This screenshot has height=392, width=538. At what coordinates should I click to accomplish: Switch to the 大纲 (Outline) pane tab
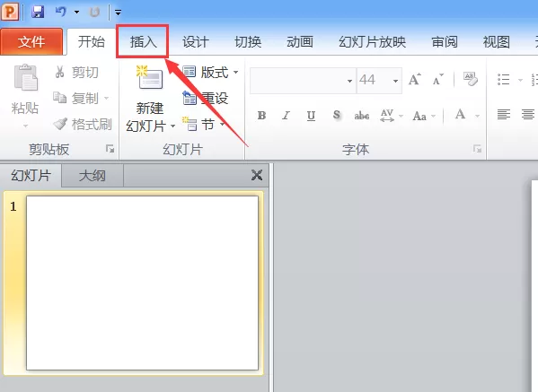(92, 176)
